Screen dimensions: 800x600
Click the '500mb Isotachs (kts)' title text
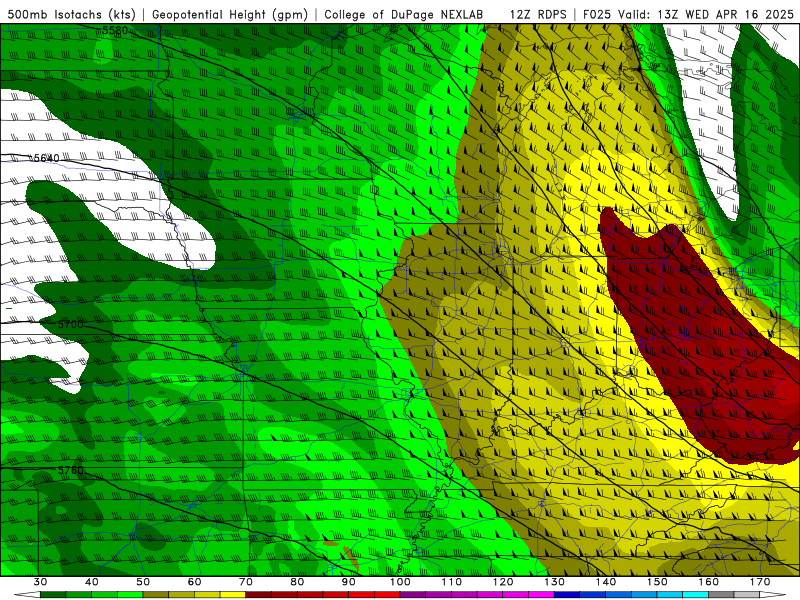[x=72, y=15]
